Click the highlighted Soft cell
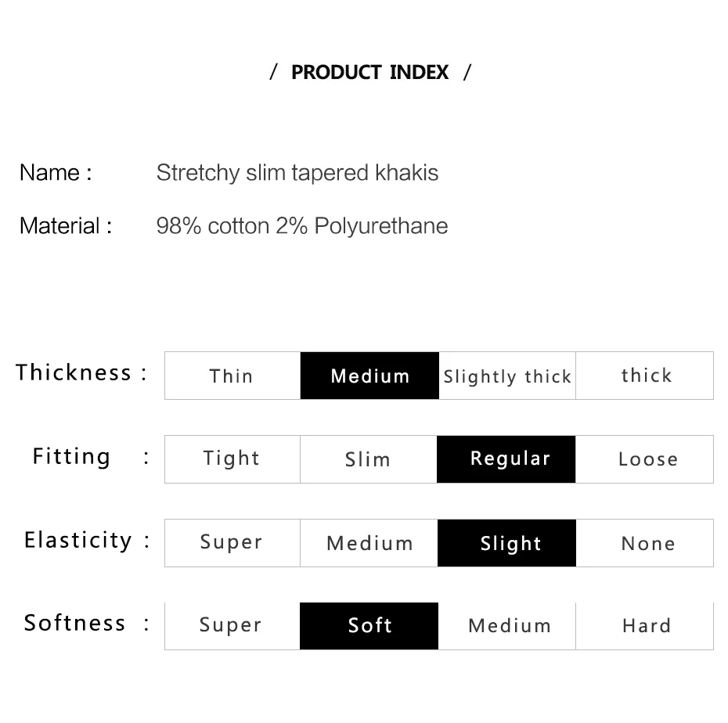 click(x=369, y=626)
